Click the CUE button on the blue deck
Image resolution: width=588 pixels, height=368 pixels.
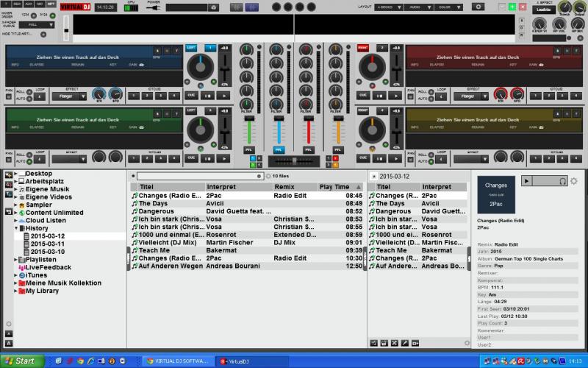point(191,96)
